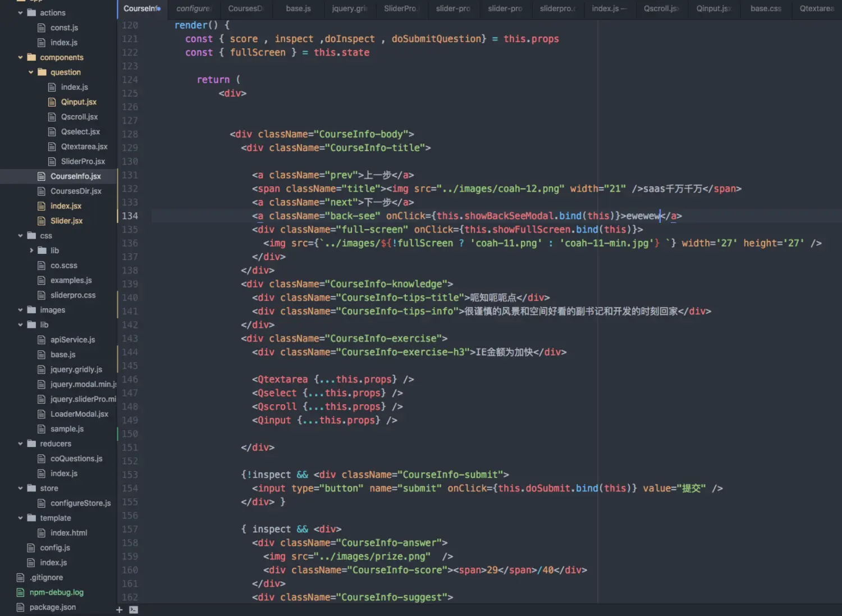Click file icon next to Qinput.jsx

pyautogui.click(x=52, y=102)
